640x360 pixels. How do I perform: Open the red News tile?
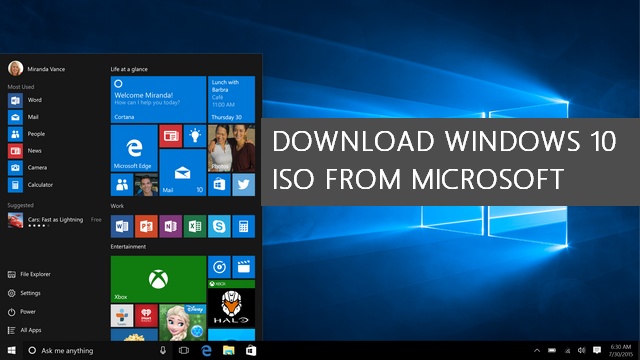pyautogui.click(x=171, y=136)
